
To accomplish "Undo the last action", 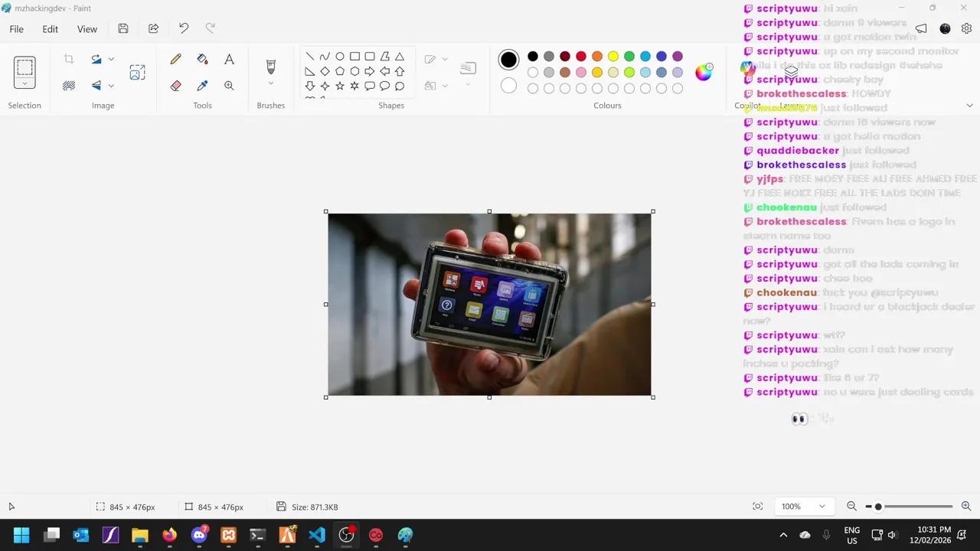I will [184, 28].
